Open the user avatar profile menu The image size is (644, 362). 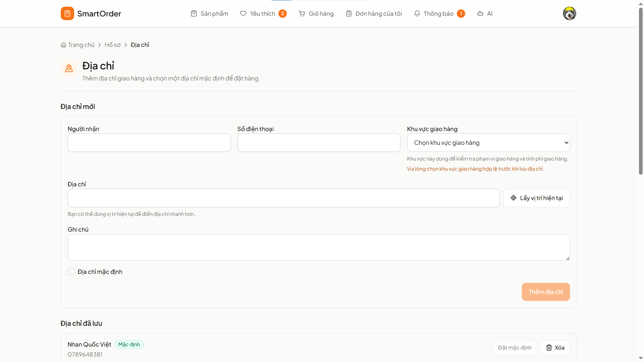click(x=569, y=13)
